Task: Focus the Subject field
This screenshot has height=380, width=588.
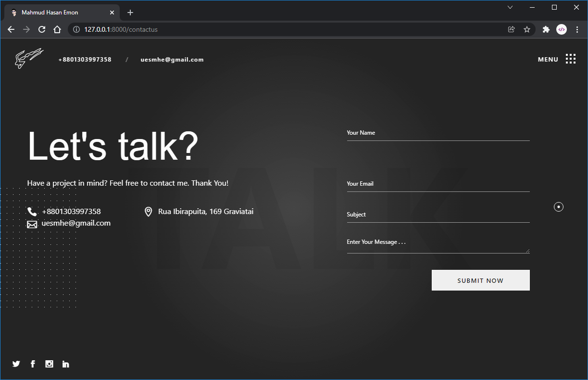Action: 438,215
